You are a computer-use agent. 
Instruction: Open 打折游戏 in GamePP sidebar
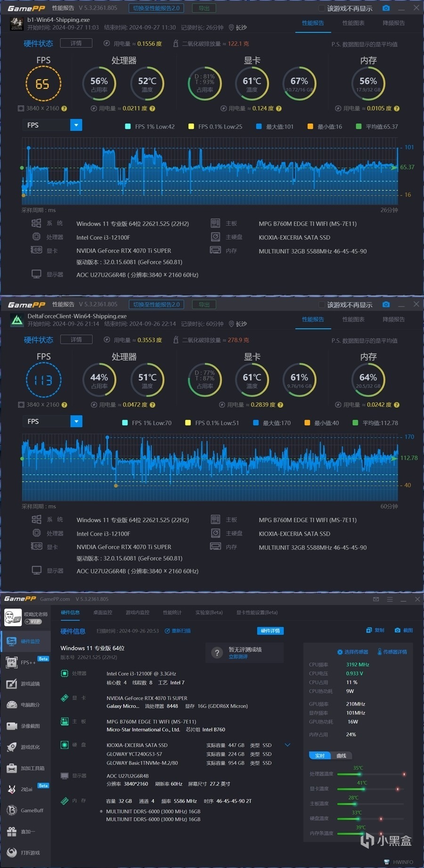click(x=25, y=852)
